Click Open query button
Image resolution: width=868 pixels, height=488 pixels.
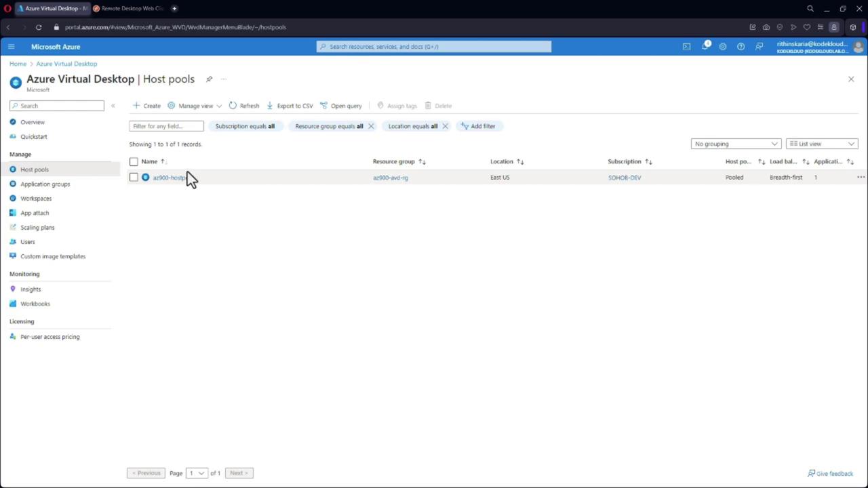(x=341, y=106)
